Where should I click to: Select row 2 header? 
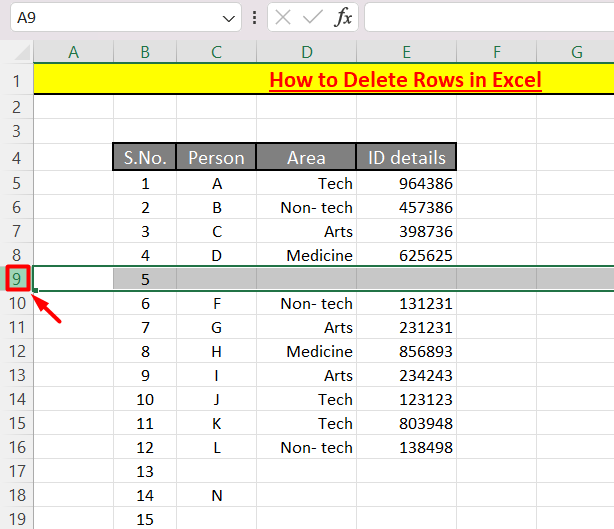[16, 107]
